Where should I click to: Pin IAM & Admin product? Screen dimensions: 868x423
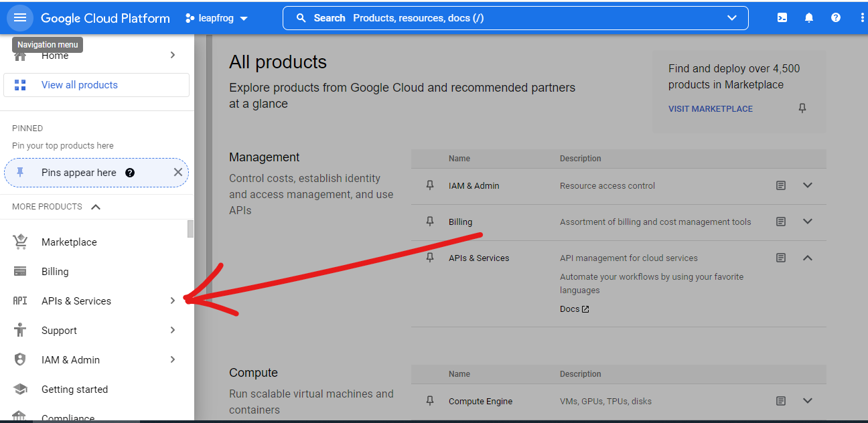point(430,185)
